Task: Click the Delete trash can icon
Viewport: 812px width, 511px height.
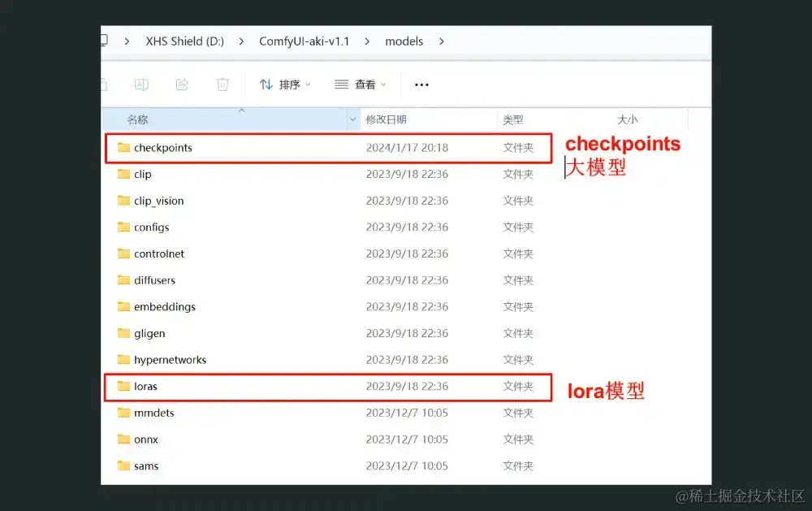Action: point(222,84)
